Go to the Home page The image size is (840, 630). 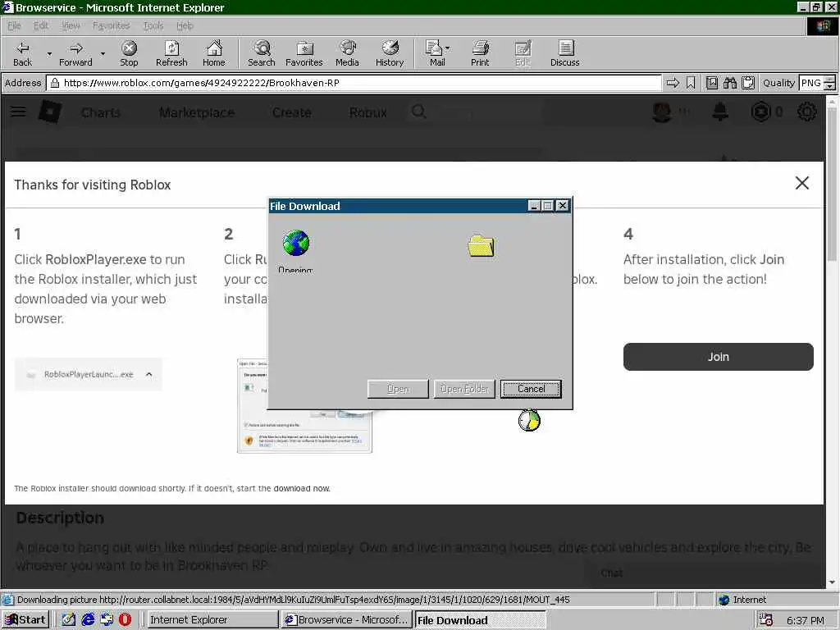214,53
